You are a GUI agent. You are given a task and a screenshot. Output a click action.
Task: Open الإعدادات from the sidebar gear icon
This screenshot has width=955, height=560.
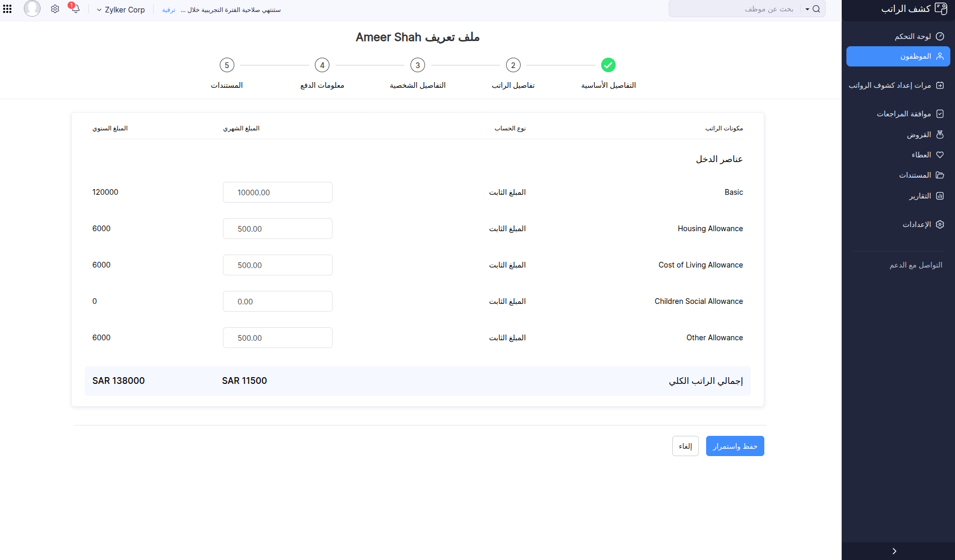pos(939,224)
